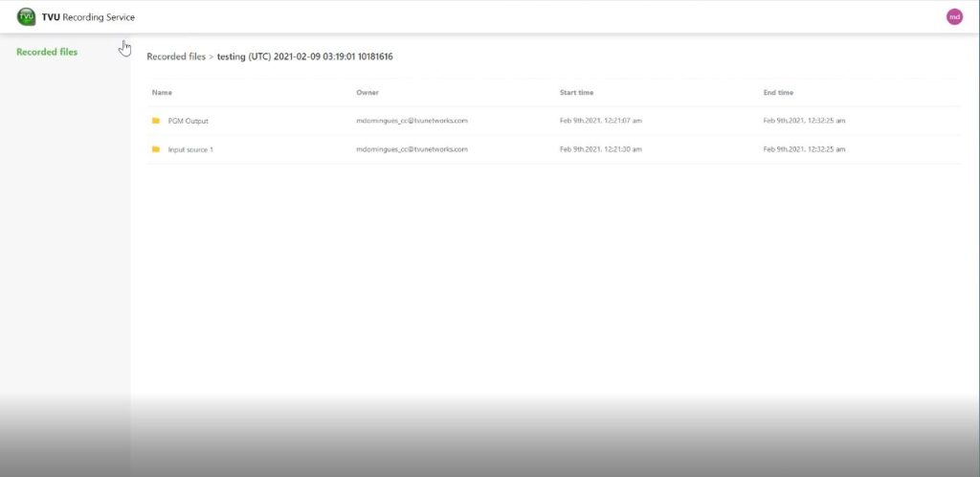Open the PGM Output folder name
The height and width of the screenshot is (477, 980).
point(188,121)
